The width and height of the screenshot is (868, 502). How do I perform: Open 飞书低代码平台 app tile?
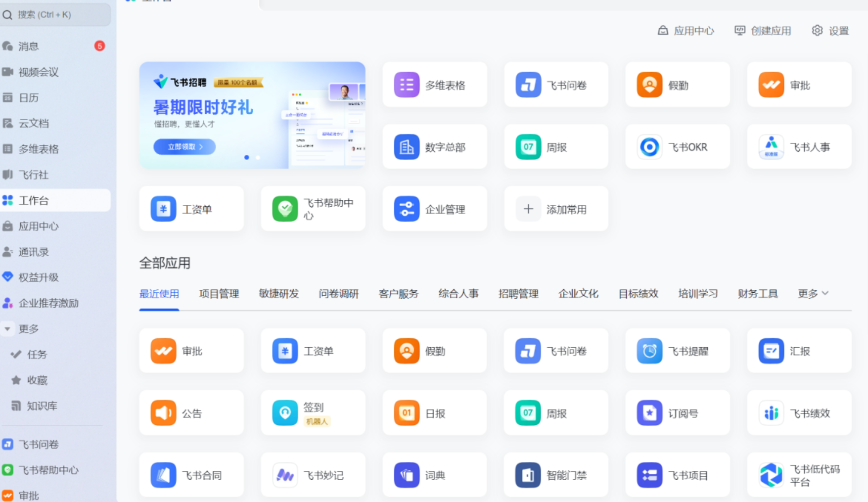[771, 475]
